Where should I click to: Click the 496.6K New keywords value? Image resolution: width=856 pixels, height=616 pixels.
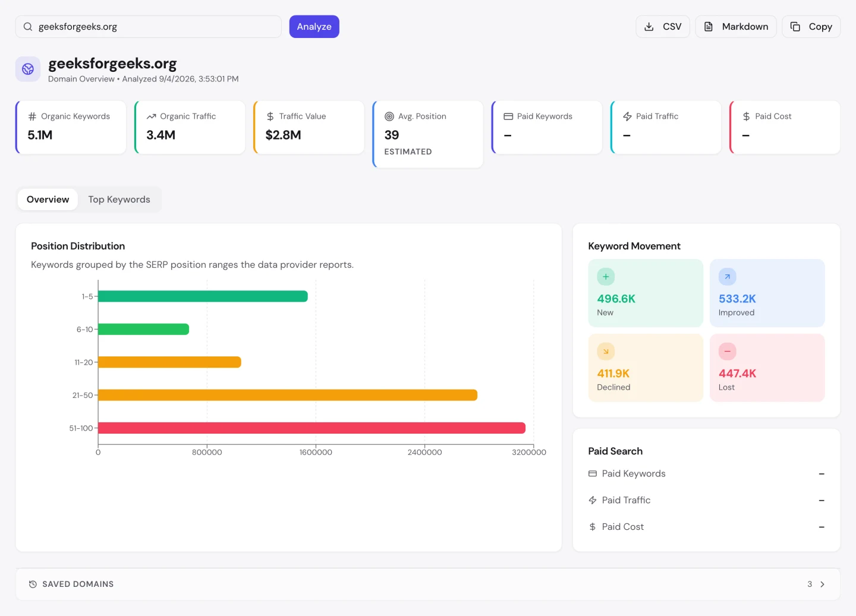pos(616,299)
